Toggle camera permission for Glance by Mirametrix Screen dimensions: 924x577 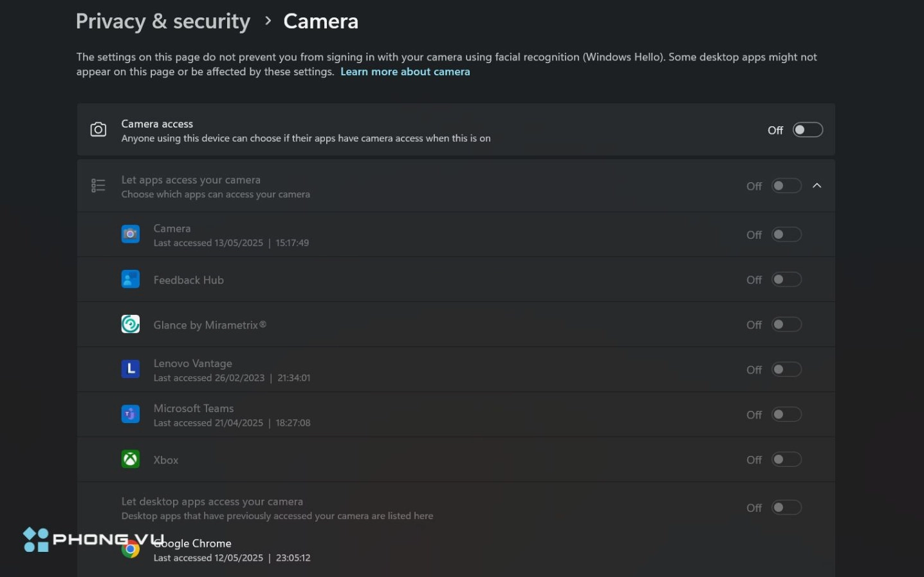pyautogui.click(x=786, y=325)
